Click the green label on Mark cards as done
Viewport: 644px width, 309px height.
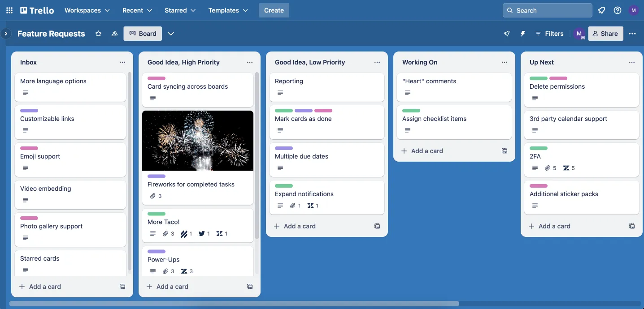coord(283,111)
